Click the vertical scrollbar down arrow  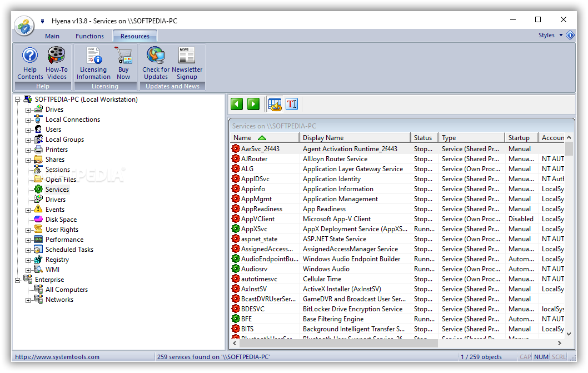(x=569, y=334)
